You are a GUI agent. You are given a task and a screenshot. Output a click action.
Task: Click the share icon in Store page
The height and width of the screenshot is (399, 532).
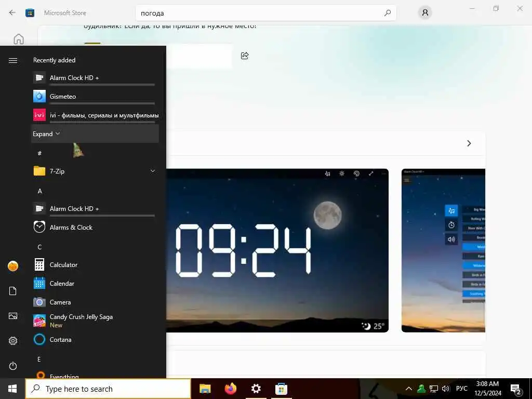[245, 56]
